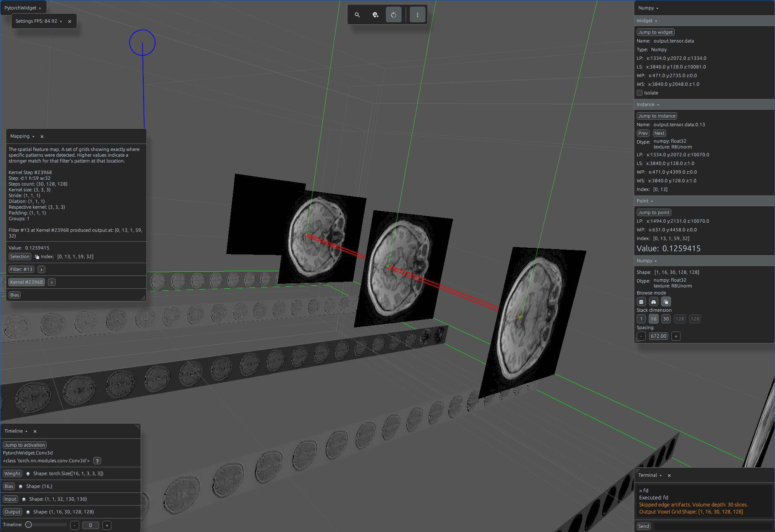Screen dimensions: 775x532
Task: Enable the Isolate checkbox
Action: point(640,93)
